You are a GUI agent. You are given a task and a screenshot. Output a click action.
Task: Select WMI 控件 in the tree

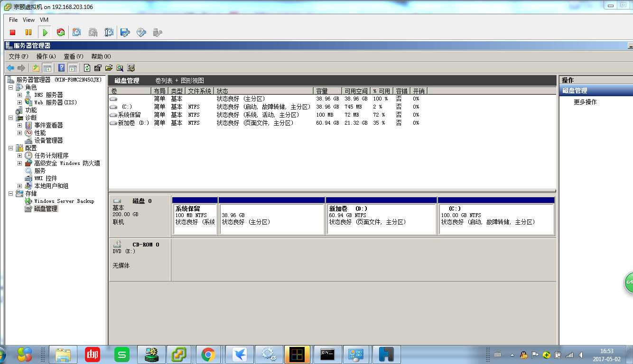click(46, 178)
